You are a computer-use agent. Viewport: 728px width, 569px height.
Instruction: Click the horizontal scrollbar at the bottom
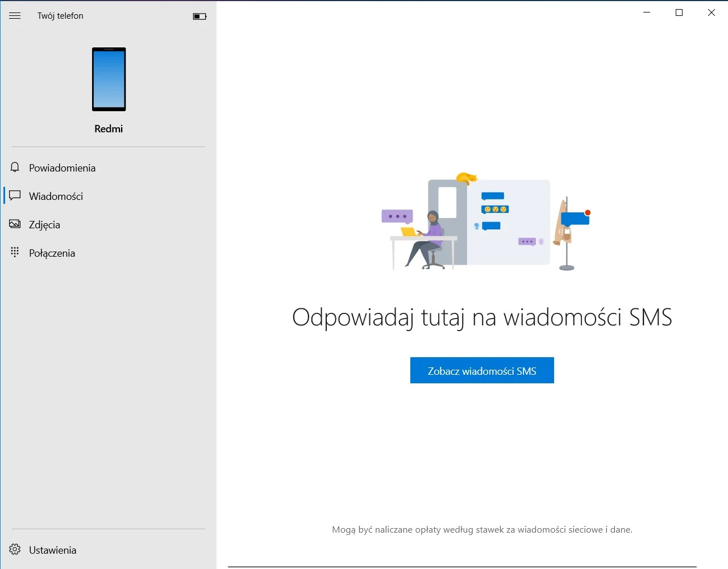[461, 566]
